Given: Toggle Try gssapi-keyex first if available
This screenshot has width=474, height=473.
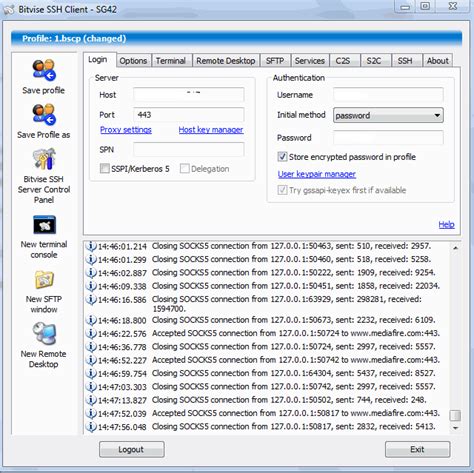Looking at the screenshot, I should click(282, 190).
